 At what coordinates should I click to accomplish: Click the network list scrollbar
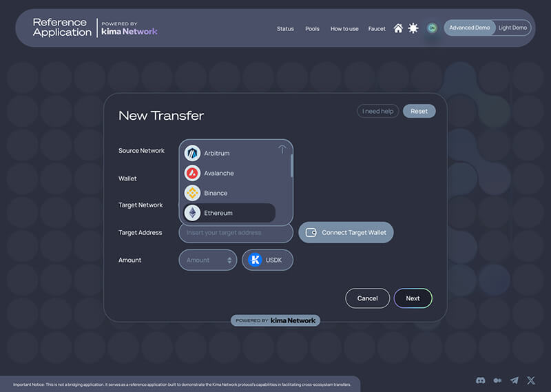pos(291,166)
